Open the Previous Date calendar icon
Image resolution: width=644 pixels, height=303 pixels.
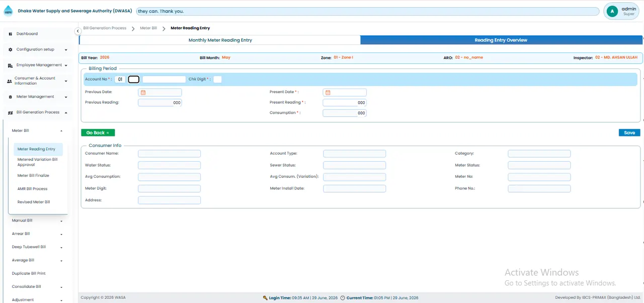pyautogui.click(x=143, y=93)
